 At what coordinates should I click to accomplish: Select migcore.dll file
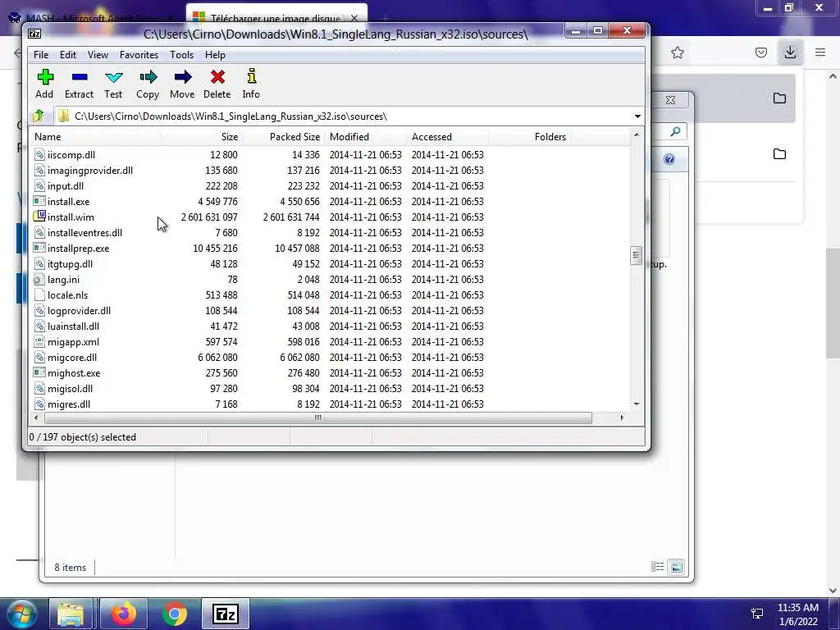(72, 358)
